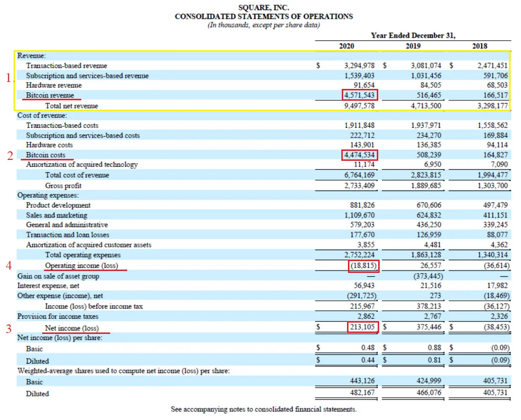Select the Bitcoin costs 4,474,534 figure

(359, 155)
